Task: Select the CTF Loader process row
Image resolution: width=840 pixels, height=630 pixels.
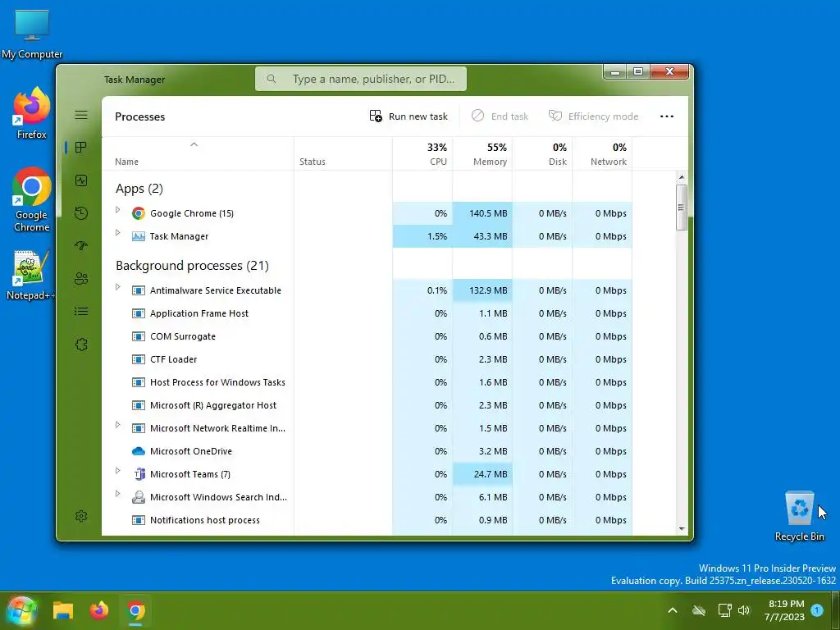Action: tap(367, 359)
